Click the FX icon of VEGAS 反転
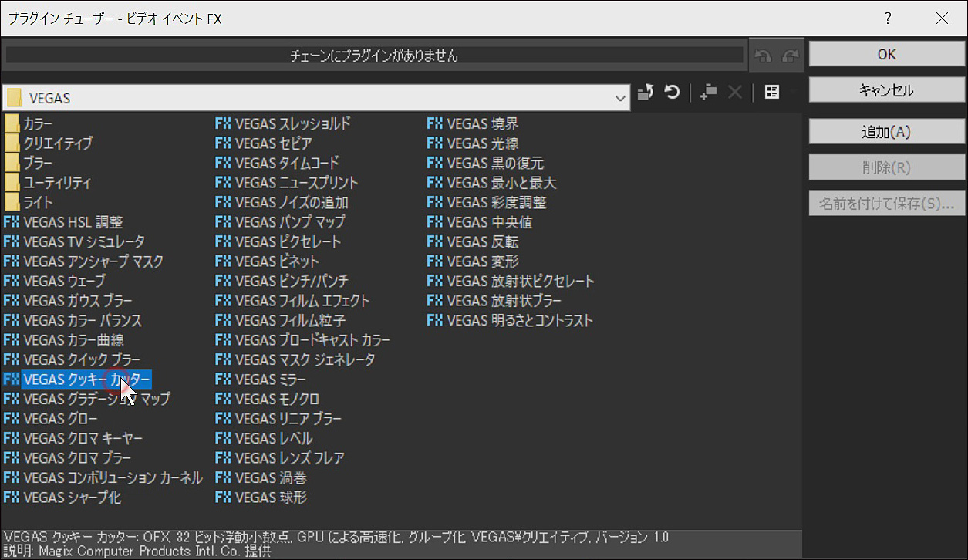968x560 pixels. pos(436,242)
